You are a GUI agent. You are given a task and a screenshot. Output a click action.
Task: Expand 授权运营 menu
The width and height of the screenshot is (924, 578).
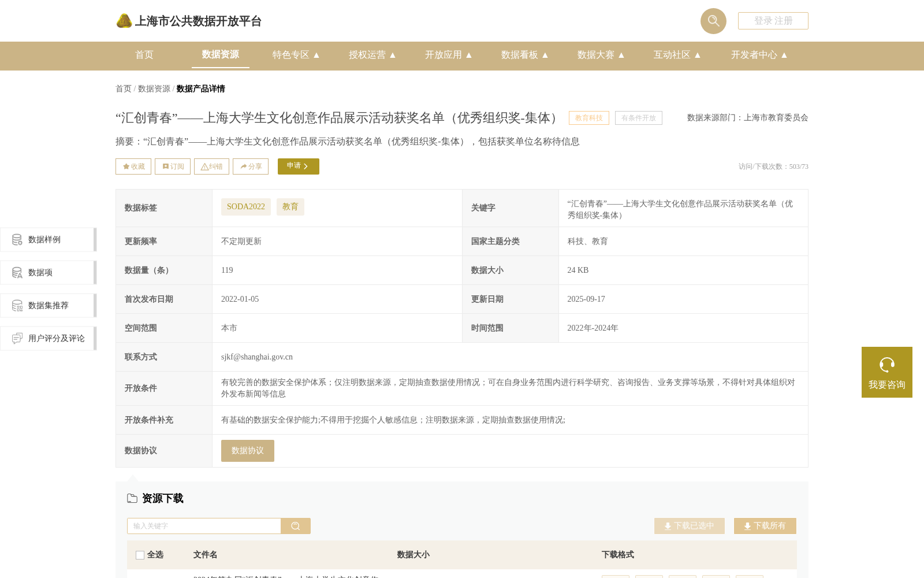click(372, 55)
